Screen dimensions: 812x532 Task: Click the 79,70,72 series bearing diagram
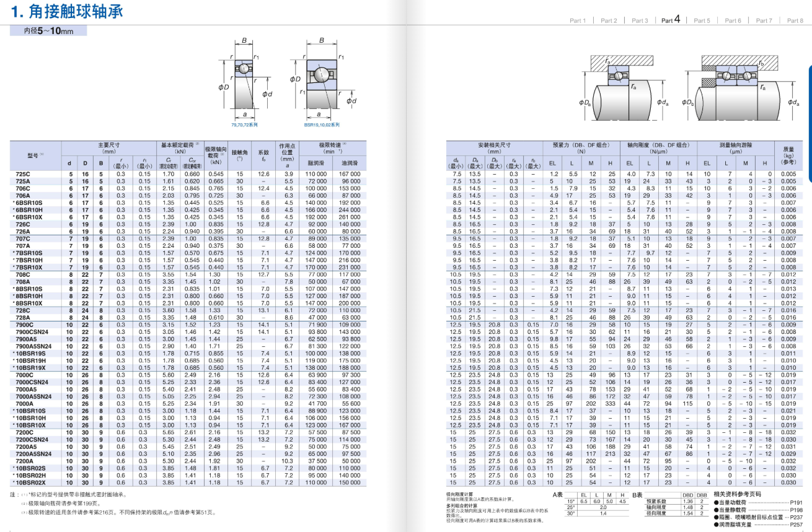pyautogui.click(x=247, y=79)
